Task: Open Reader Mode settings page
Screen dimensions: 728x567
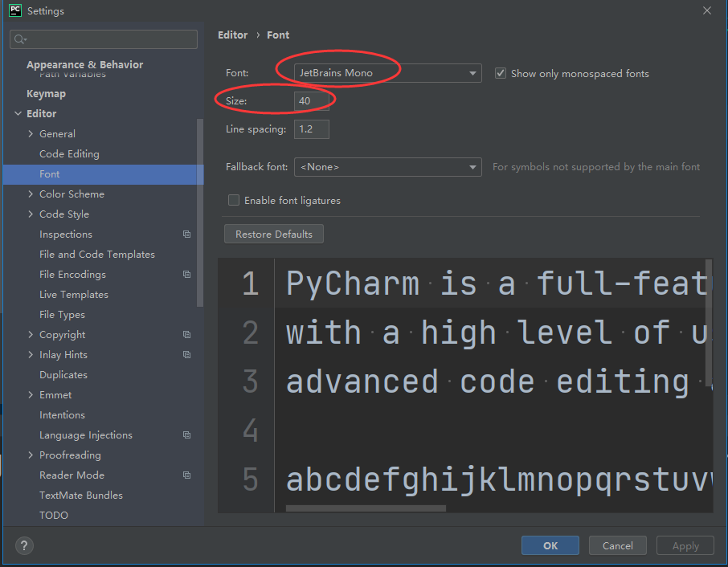Action: click(x=72, y=475)
